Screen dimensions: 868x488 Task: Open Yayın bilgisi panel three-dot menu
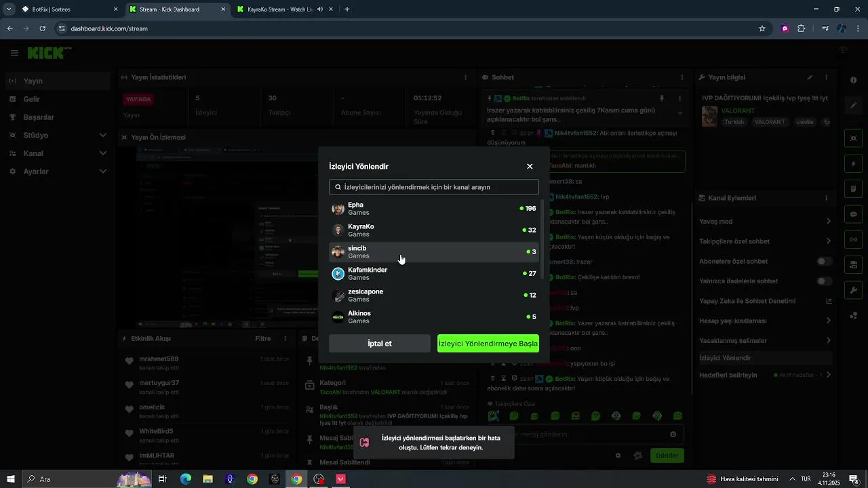point(826,77)
